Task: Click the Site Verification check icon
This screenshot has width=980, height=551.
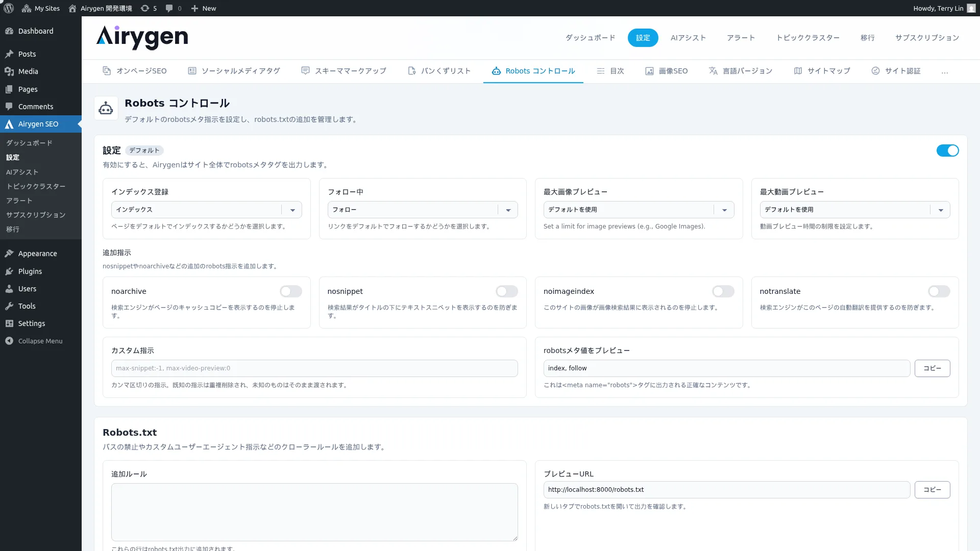Action: coord(875,71)
